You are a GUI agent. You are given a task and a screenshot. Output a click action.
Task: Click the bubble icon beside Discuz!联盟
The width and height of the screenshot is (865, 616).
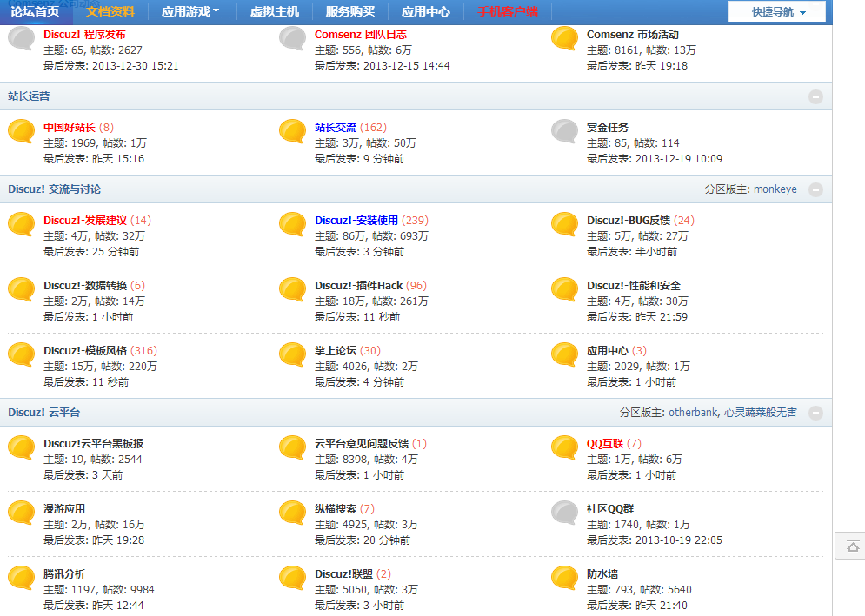tap(292, 579)
